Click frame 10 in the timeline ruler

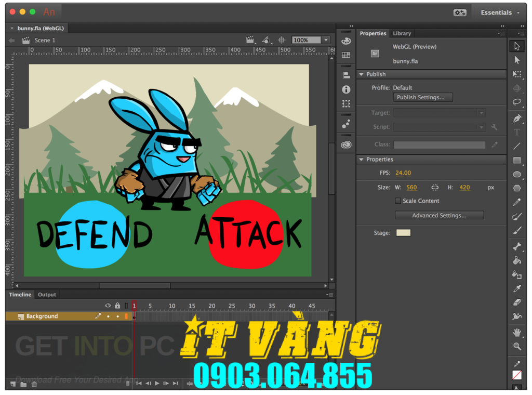[x=171, y=306]
